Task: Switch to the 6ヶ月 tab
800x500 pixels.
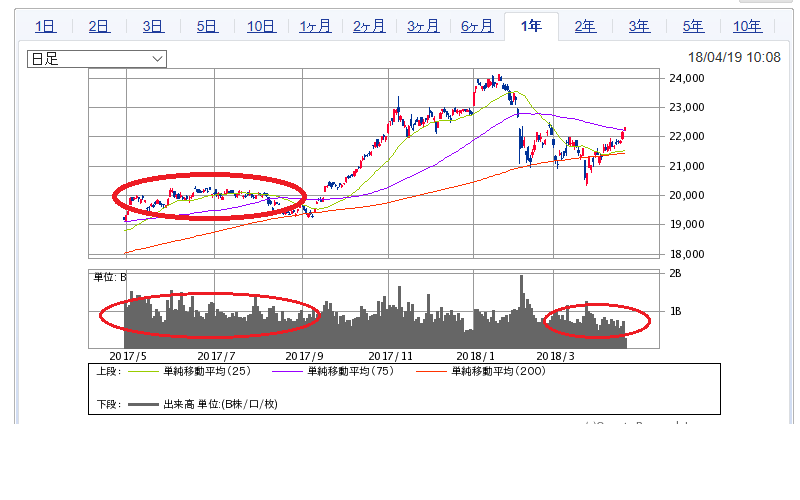Action: tap(477, 27)
